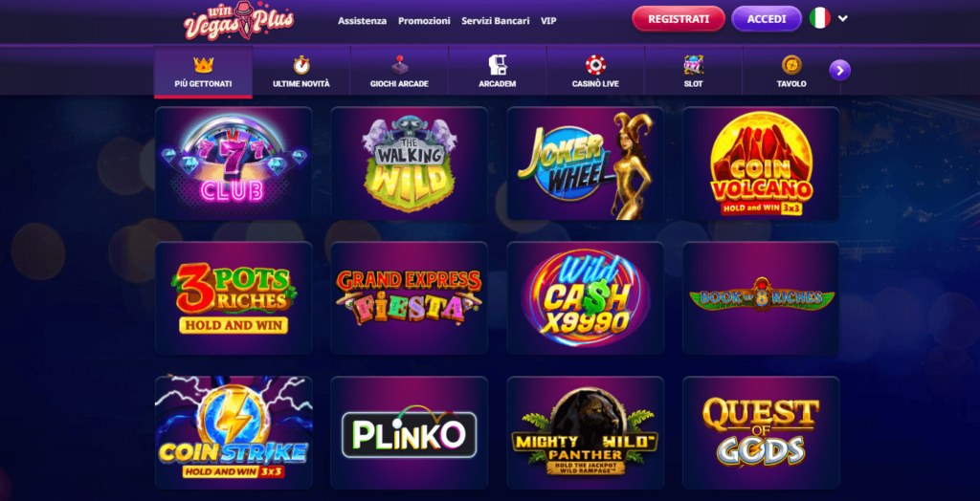Select the crown icon for Più Gettonati
Screen dimensions: 980x501
click(203, 64)
